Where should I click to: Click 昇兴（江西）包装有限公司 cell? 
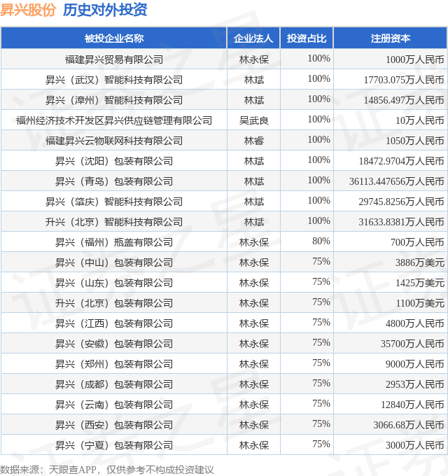(114, 323)
